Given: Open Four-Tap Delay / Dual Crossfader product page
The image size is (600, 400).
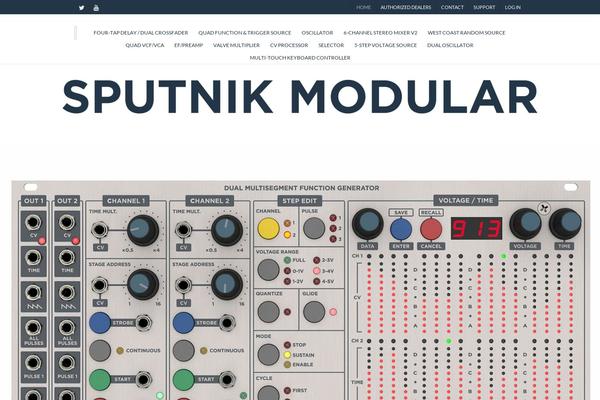Looking at the screenshot, I should pyautogui.click(x=141, y=33).
